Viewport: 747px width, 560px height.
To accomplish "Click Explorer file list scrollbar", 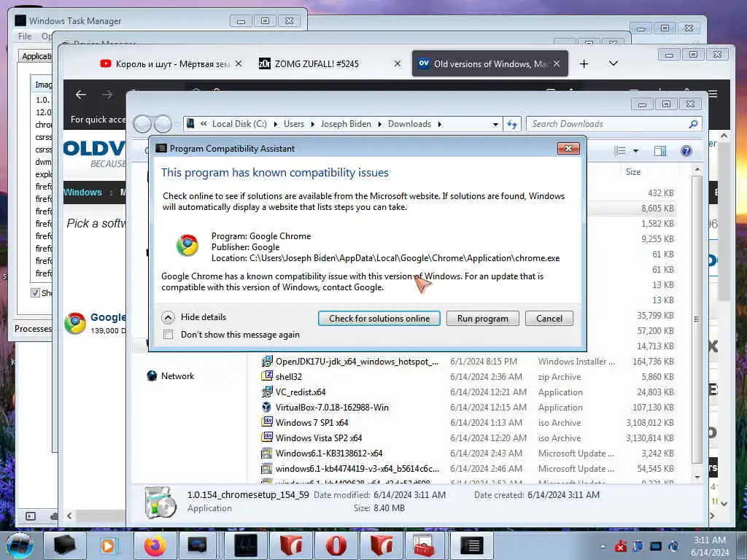I will (x=697, y=319).
